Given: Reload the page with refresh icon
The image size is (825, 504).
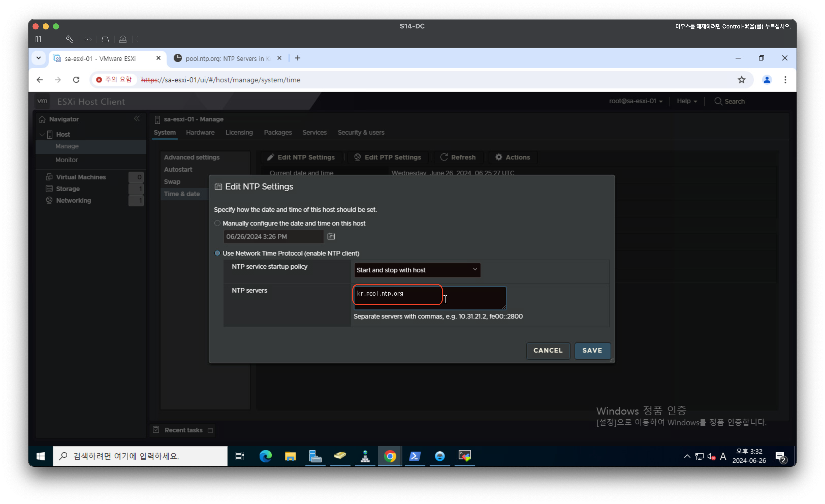Looking at the screenshot, I should 76,80.
